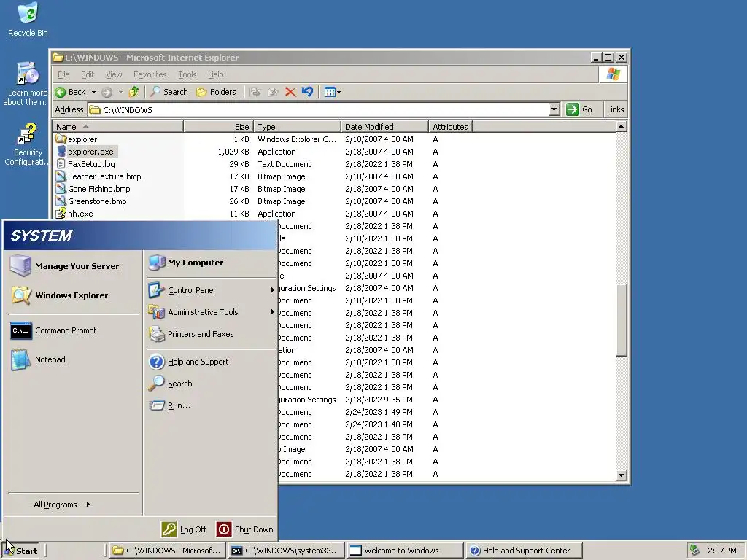747x560 pixels.
Task: Switch to system32 command prompt taskbar button
Action: coord(286,551)
